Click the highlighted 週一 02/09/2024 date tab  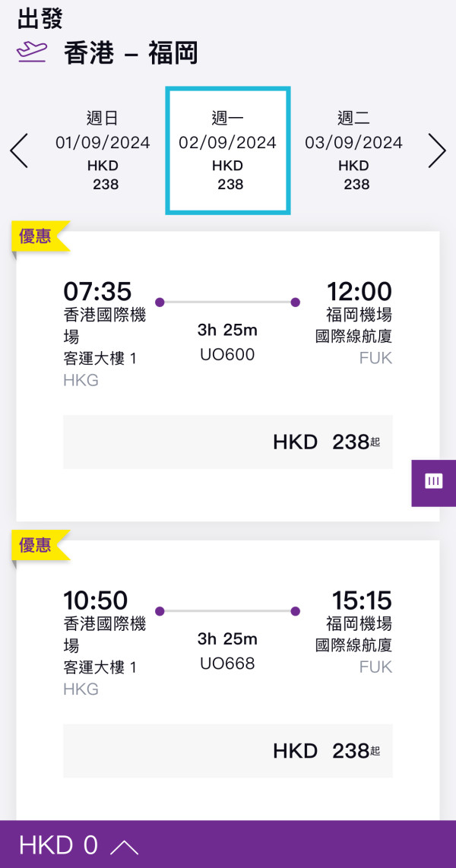tap(228, 150)
